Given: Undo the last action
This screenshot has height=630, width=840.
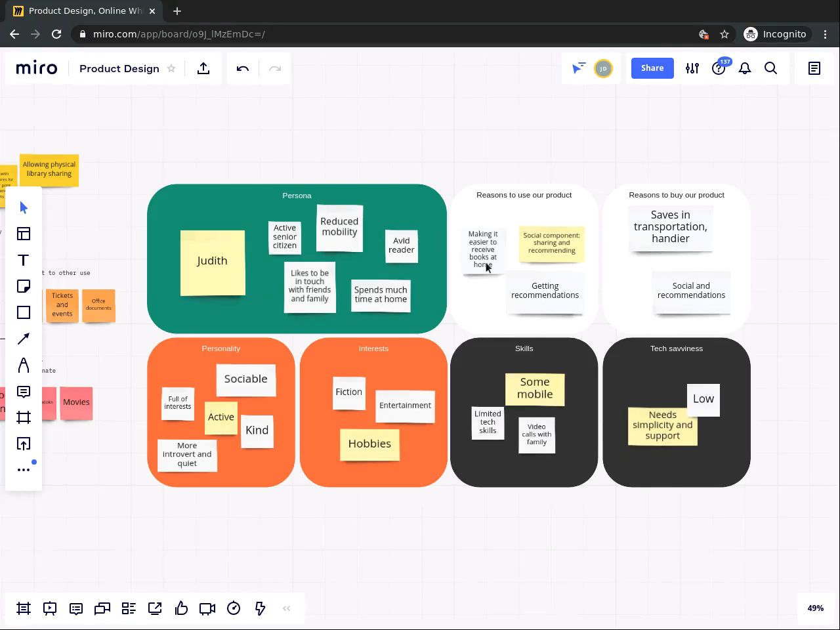Looking at the screenshot, I should (243, 68).
